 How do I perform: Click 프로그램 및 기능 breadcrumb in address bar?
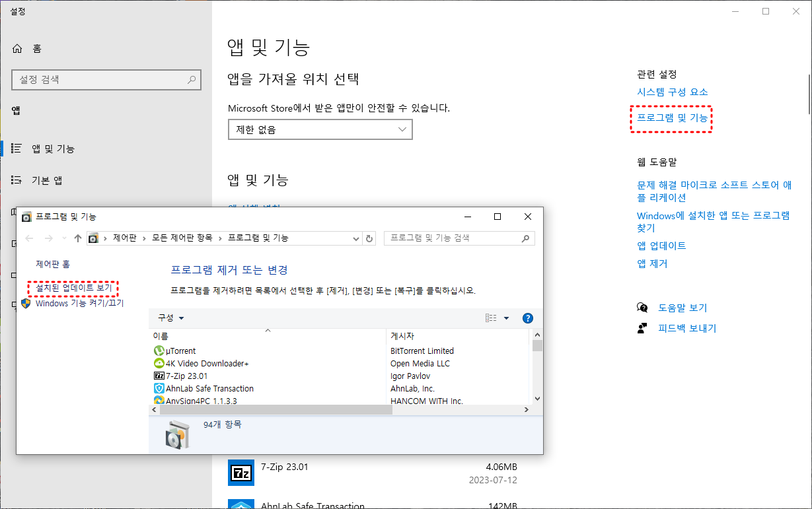click(258, 238)
